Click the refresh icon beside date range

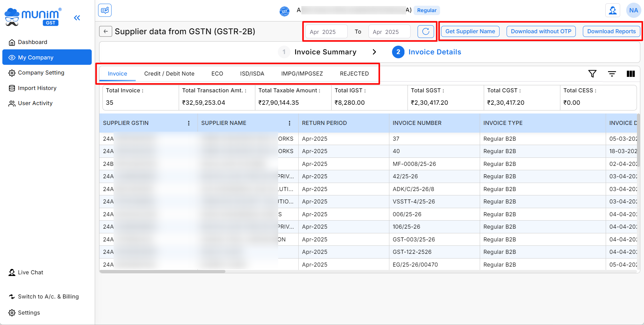(425, 32)
